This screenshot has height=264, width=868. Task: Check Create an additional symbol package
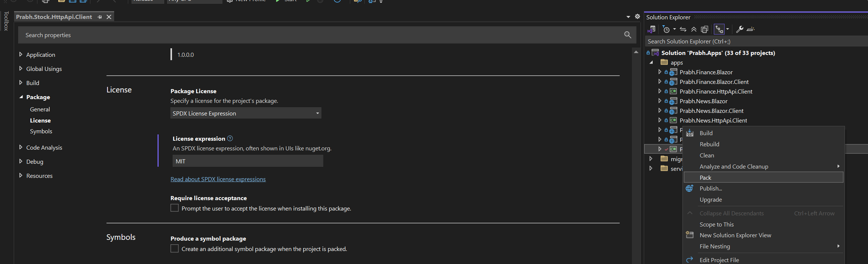(x=175, y=248)
